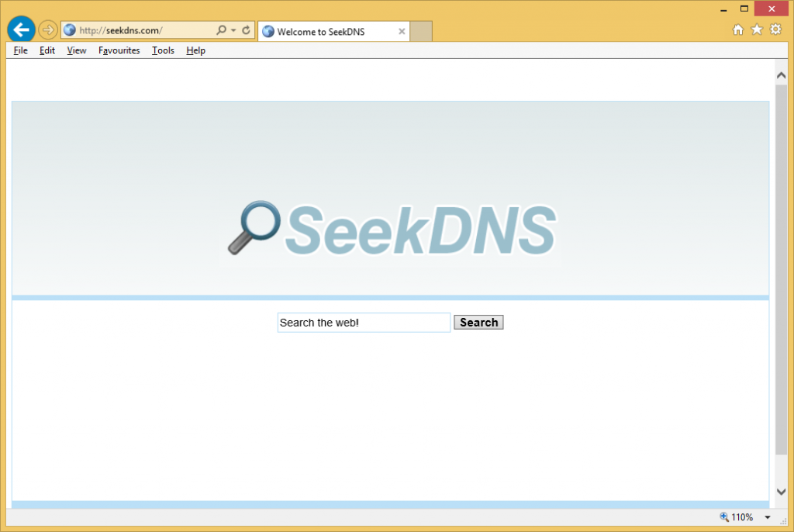794x532 pixels.
Task: Open a new tab button
Action: point(421,32)
